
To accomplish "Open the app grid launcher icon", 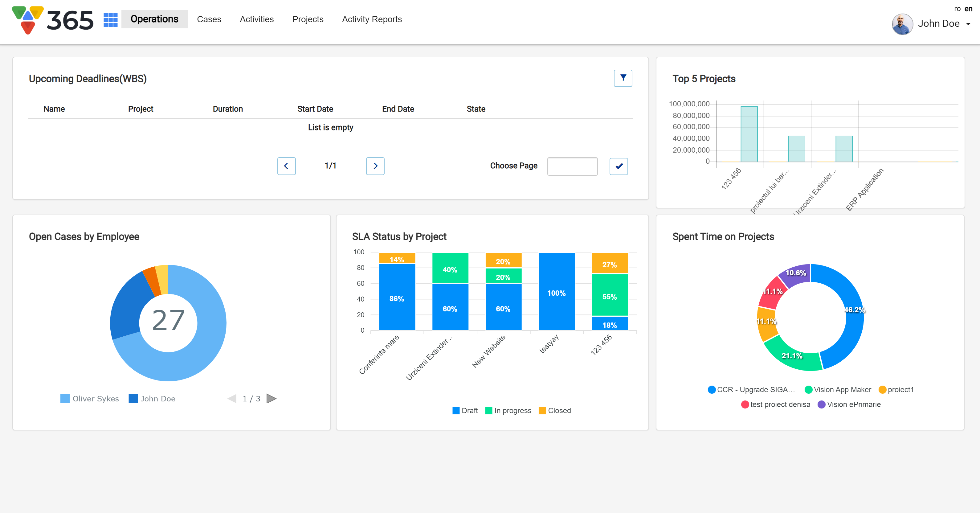I will tap(110, 19).
